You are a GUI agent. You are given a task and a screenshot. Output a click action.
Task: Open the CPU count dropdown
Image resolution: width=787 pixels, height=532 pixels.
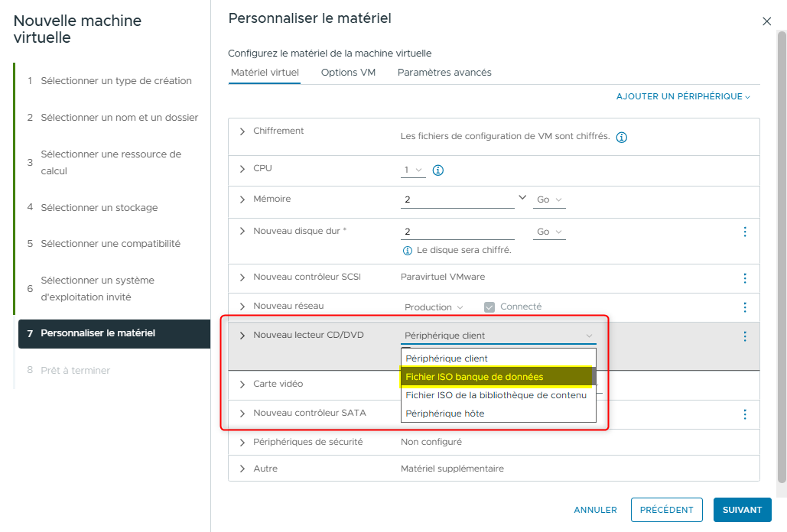413,170
